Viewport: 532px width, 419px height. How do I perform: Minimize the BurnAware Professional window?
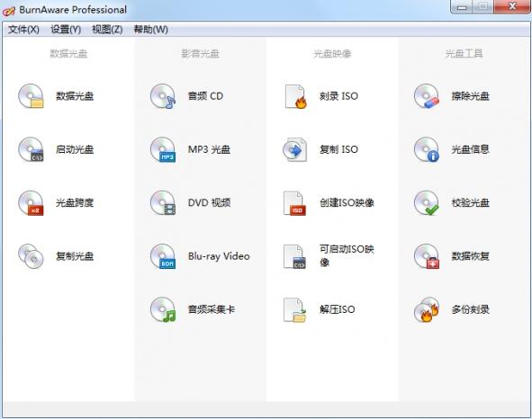tap(462, 6)
